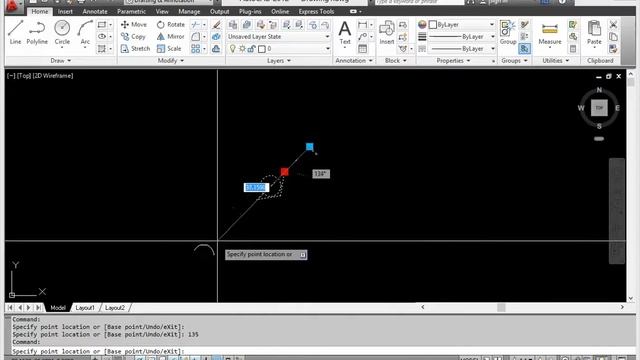Click the Table icon in Annotation panel
640x360 pixels.
pyautogui.click(x=362, y=49)
